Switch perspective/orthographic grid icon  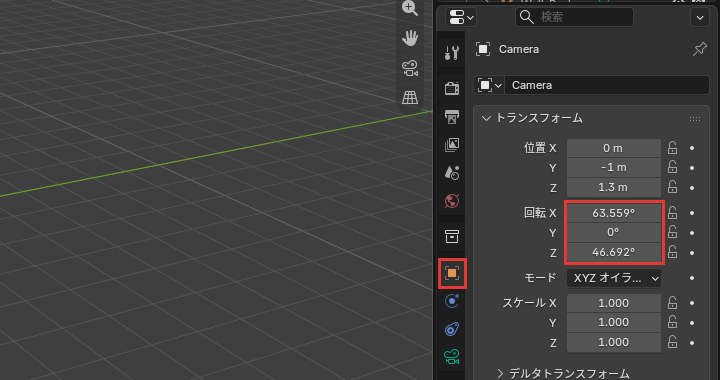coord(410,97)
